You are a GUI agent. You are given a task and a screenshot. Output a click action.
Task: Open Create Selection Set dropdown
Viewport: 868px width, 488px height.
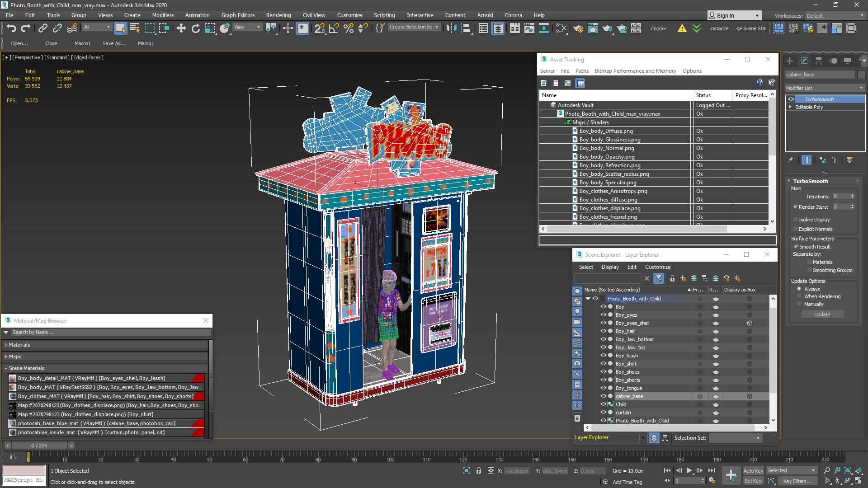414,27
